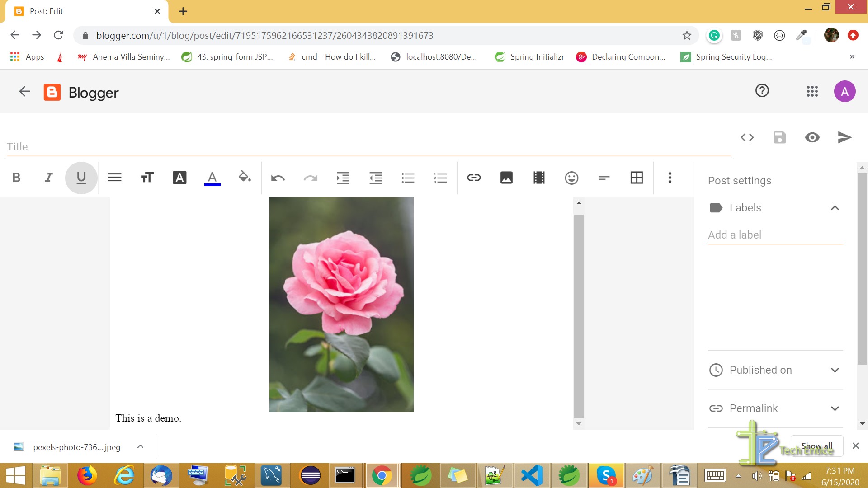
Task: Click the Italic formatting icon
Action: point(49,177)
